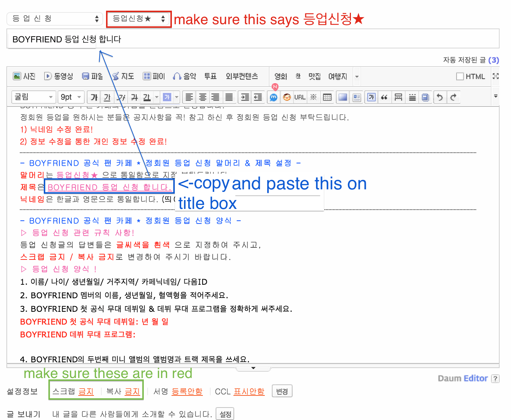The width and height of the screenshot is (511, 420).
Task: Open the blue speech-bubble emoticon tool
Action: click(x=273, y=97)
